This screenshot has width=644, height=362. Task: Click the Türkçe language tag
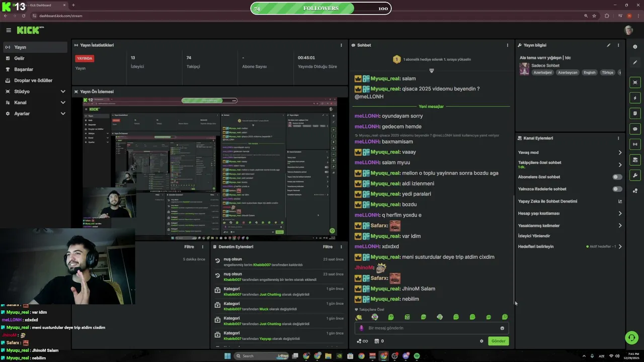(x=608, y=72)
